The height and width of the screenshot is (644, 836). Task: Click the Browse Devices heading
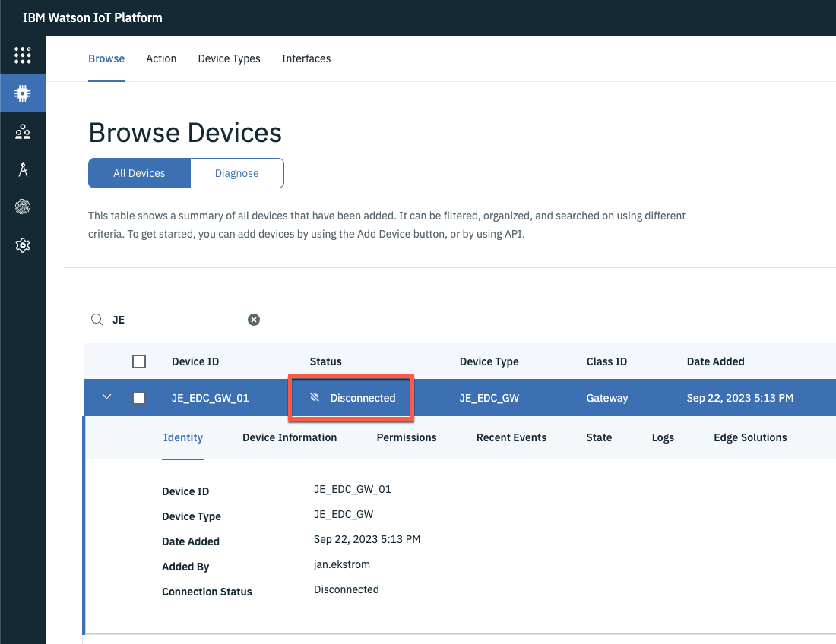[185, 133]
